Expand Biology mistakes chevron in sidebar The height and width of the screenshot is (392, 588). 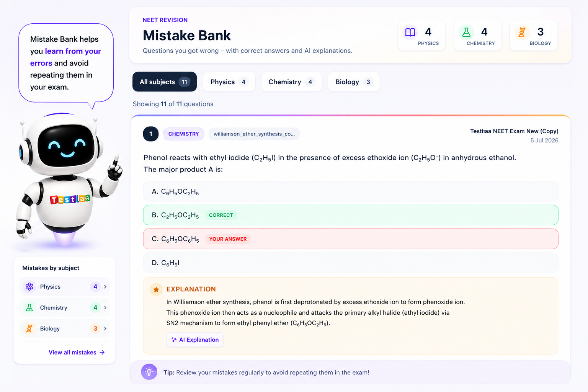pos(105,328)
